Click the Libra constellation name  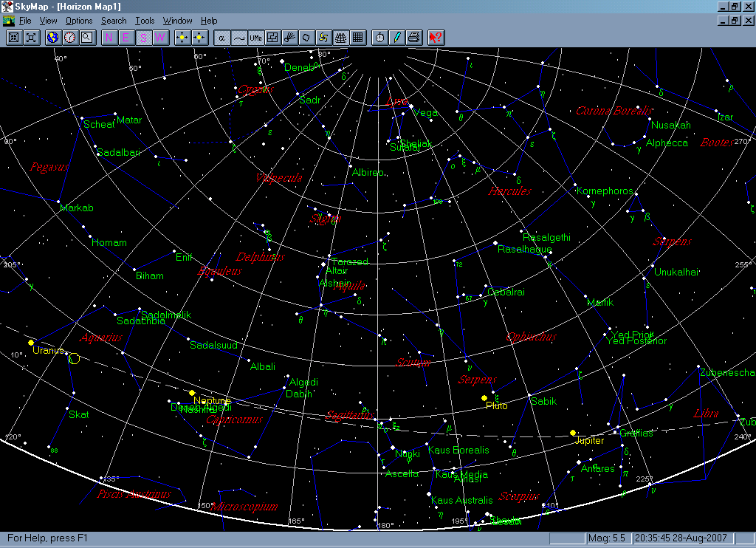click(x=706, y=414)
